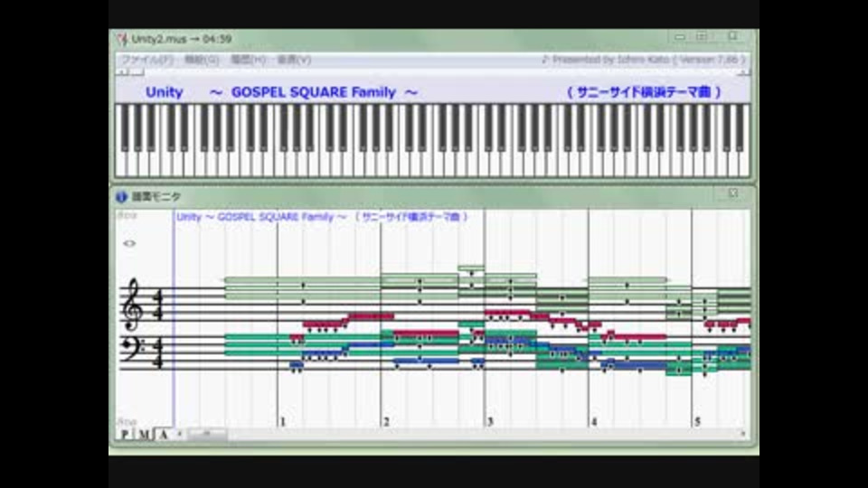Click the '<>' symbol above the treble clef
868x488 pixels.
click(x=129, y=243)
